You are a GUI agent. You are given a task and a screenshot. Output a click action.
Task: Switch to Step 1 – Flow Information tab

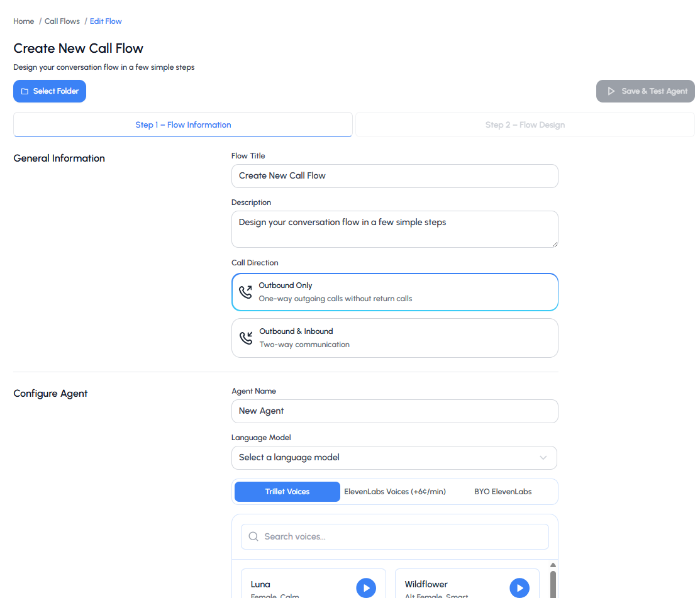[x=183, y=125]
